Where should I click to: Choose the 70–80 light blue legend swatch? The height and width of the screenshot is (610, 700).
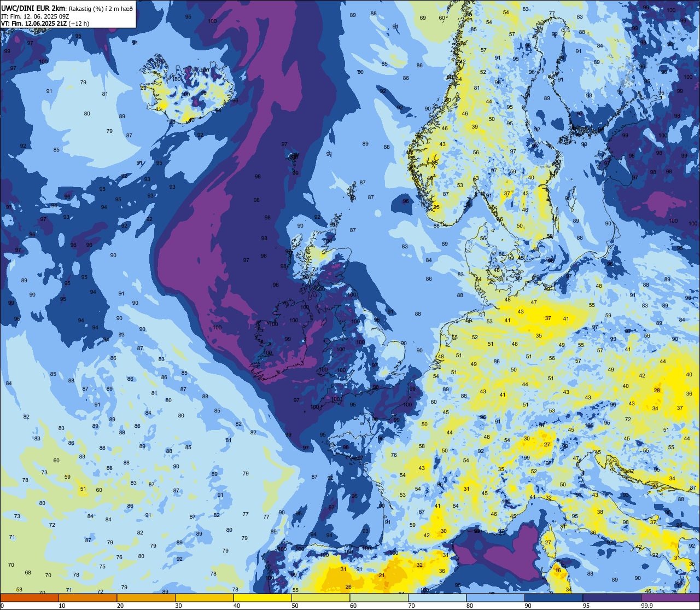click(x=437, y=598)
